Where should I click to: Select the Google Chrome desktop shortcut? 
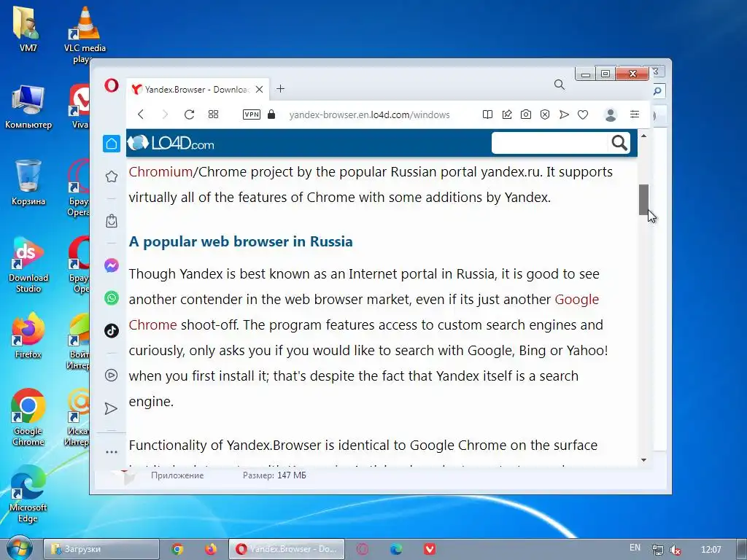[28, 418]
